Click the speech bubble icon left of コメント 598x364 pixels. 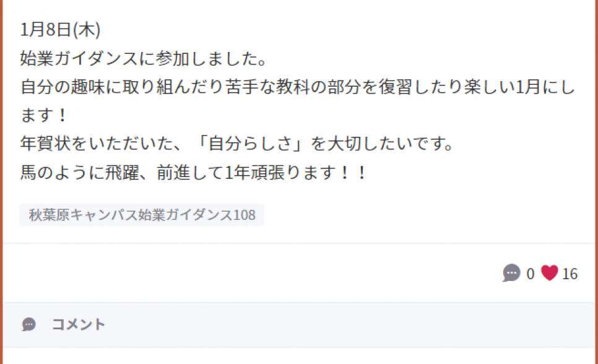[28, 324]
